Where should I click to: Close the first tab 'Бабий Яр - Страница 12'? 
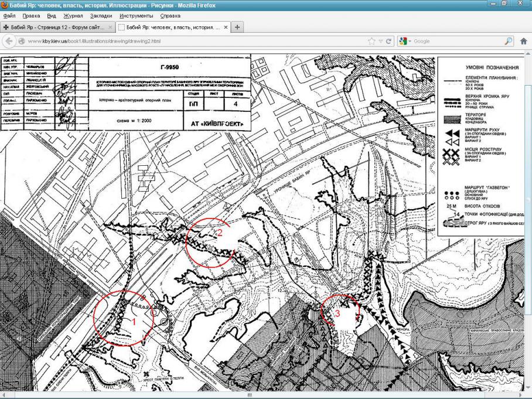coord(110,28)
